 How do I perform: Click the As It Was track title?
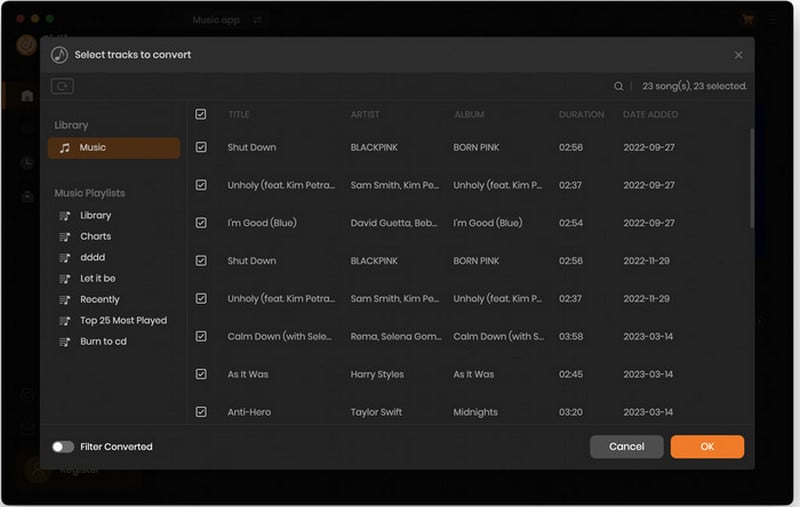(x=247, y=374)
